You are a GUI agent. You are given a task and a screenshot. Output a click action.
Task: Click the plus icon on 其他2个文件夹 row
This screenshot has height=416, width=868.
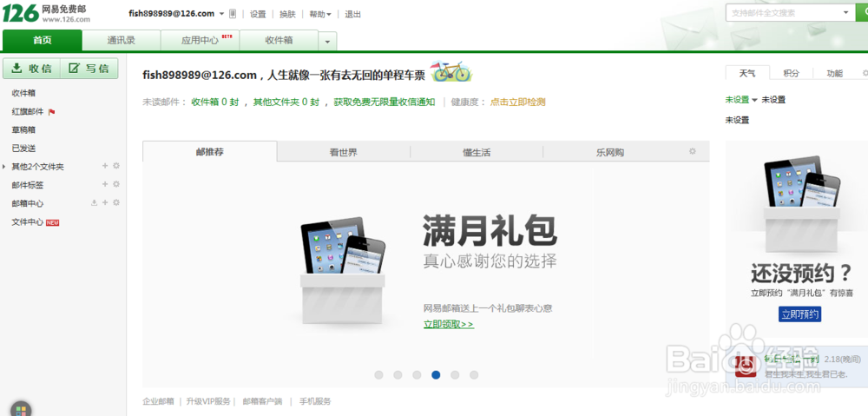pos(105,166)
